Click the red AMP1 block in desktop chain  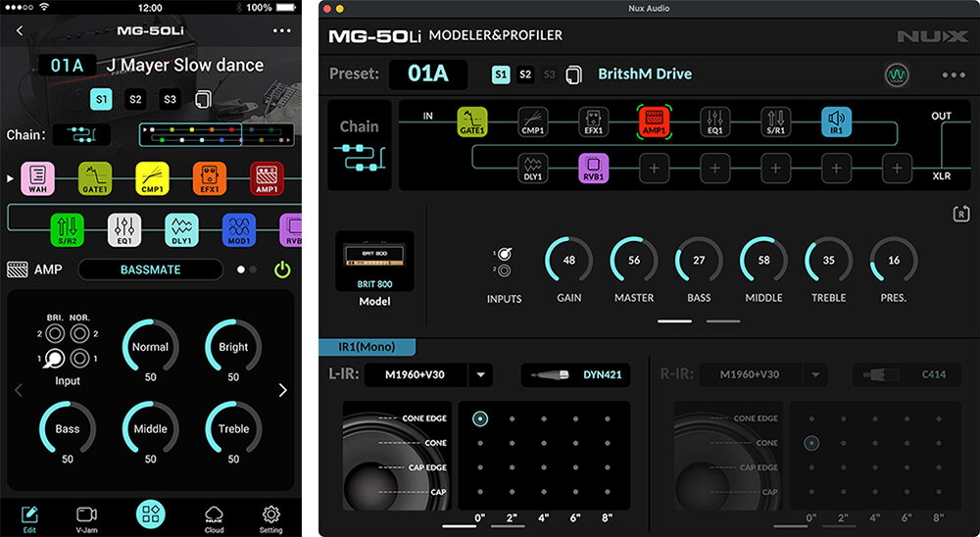tap(654, 122)
